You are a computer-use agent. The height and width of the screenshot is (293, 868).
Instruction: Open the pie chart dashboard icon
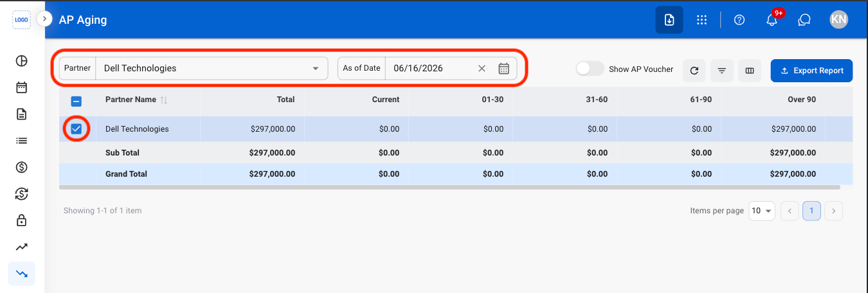22,61
